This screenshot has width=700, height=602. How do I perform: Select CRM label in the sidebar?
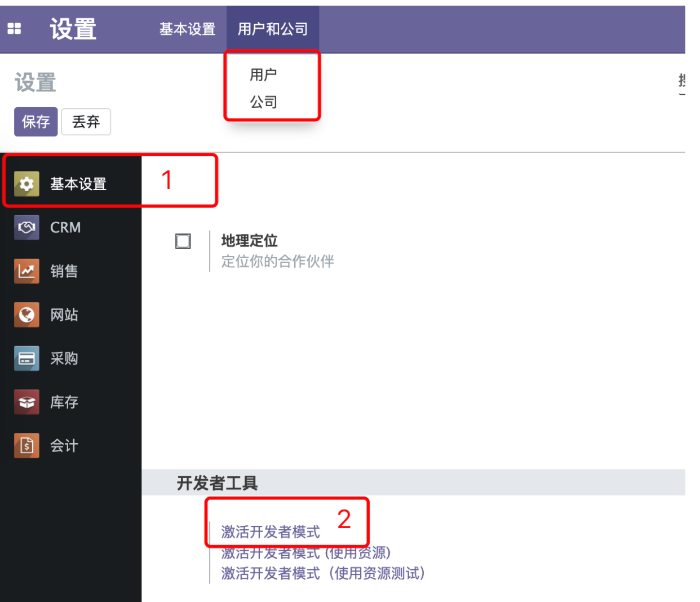pyautogui.click(x=65, y=228)
